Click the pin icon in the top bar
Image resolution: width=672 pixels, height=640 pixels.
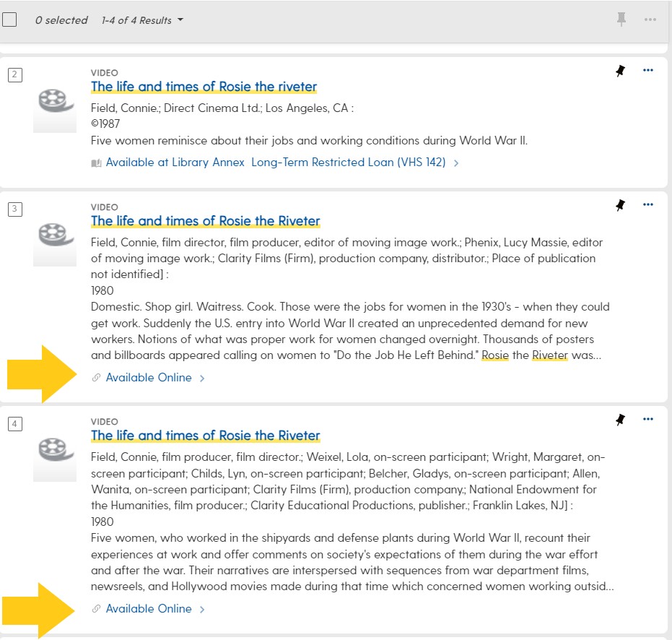pyautogui.click(x=621, y=20)
